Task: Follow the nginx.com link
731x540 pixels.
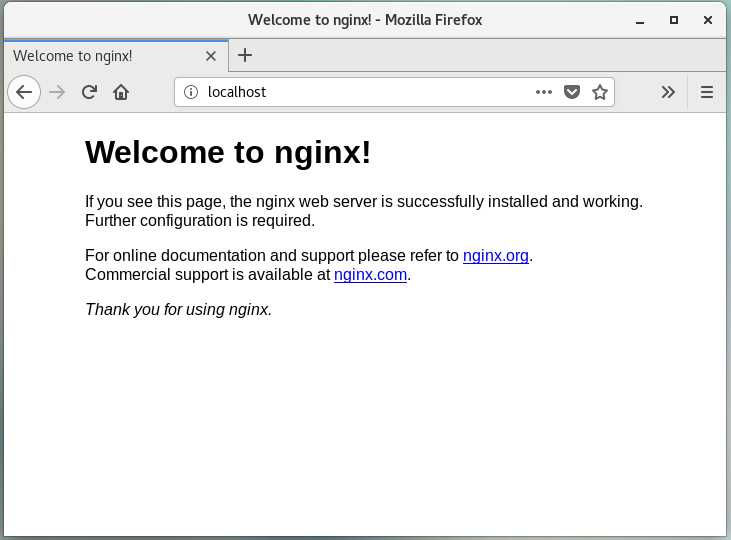Action: (x=370, y=275)
